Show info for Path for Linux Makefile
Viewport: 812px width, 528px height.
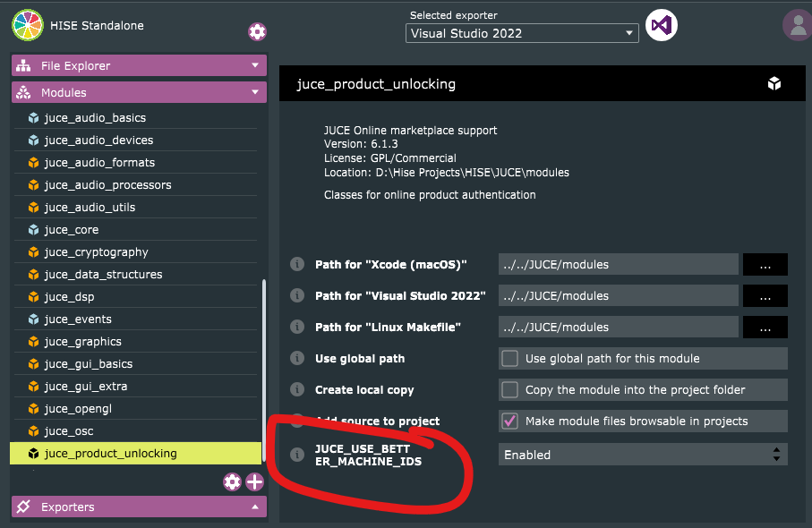[297, 327]
